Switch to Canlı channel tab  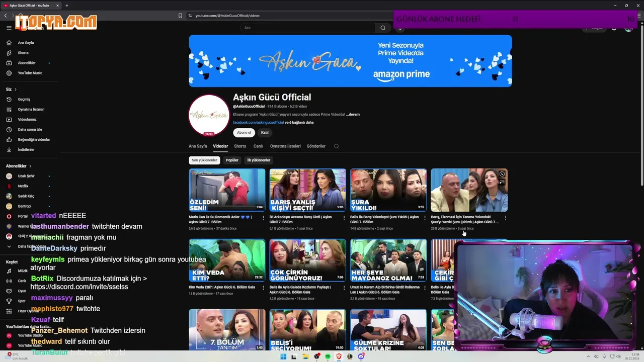(258, 146)
